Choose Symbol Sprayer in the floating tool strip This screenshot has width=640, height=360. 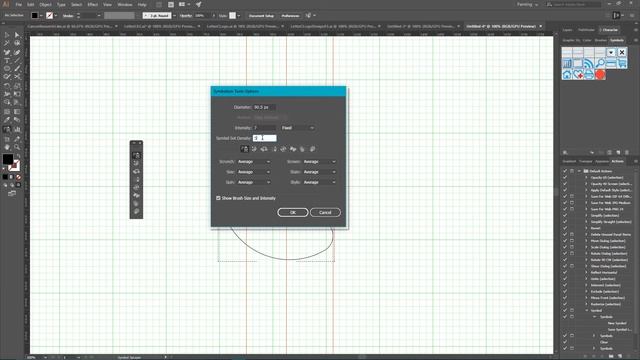[136, 155]
